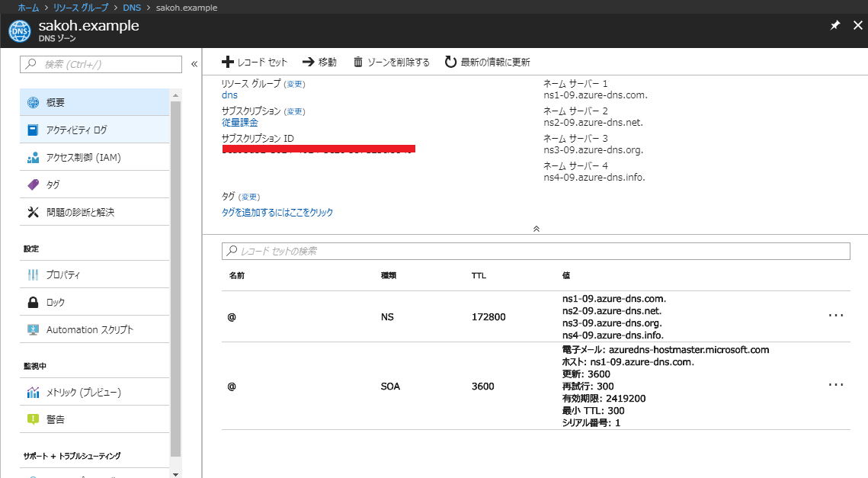
Task: Click 最新の情報に更新 refresh button
Action: click(x=487, y=62)
